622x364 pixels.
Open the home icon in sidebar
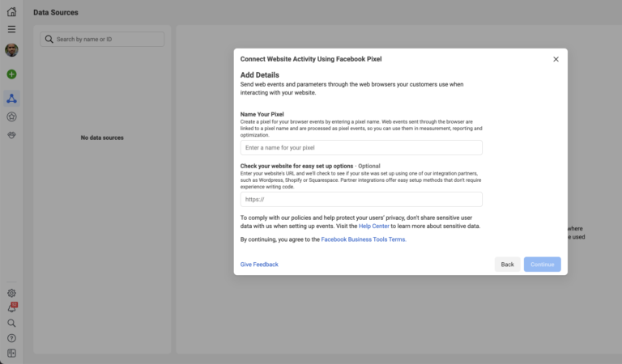pos(11,12)
